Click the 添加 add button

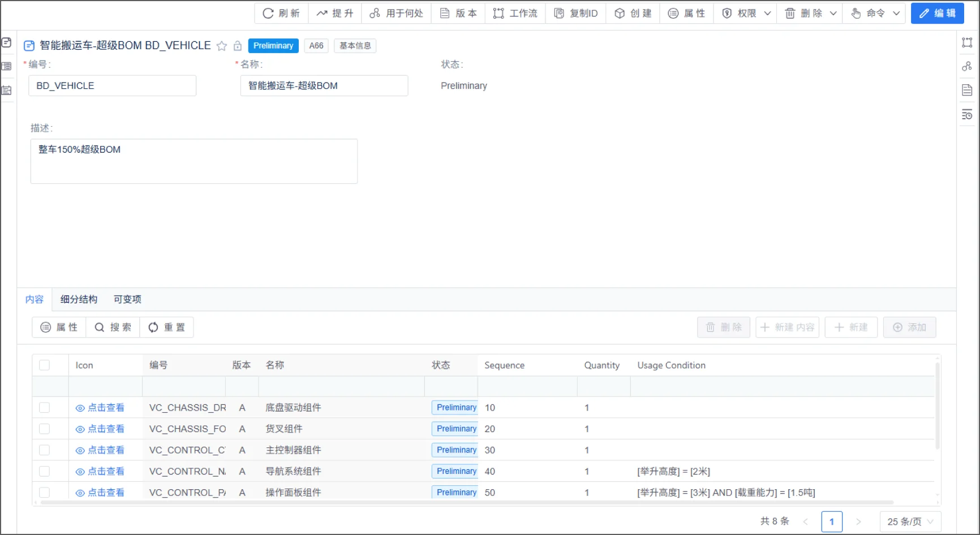coord(910,327)
